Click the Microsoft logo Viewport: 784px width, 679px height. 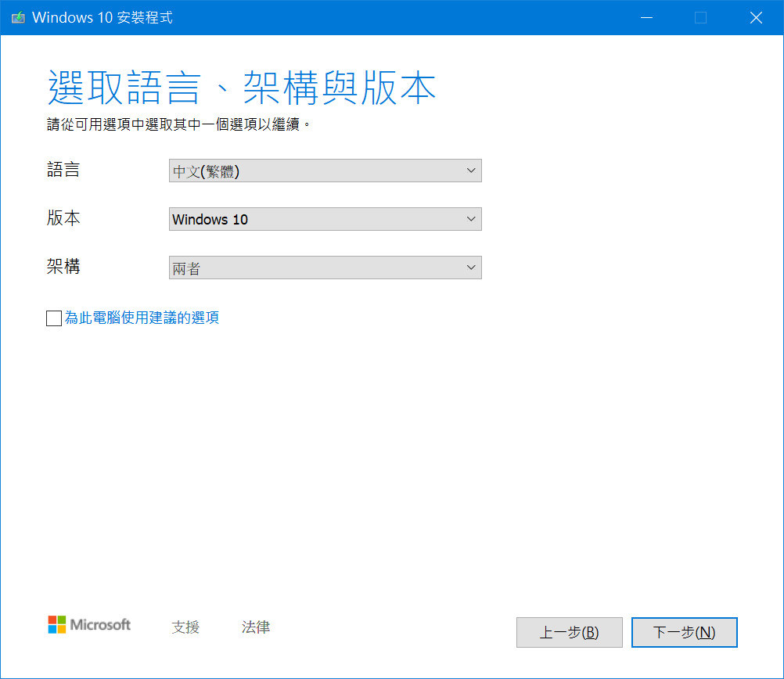tap(88, 624)
